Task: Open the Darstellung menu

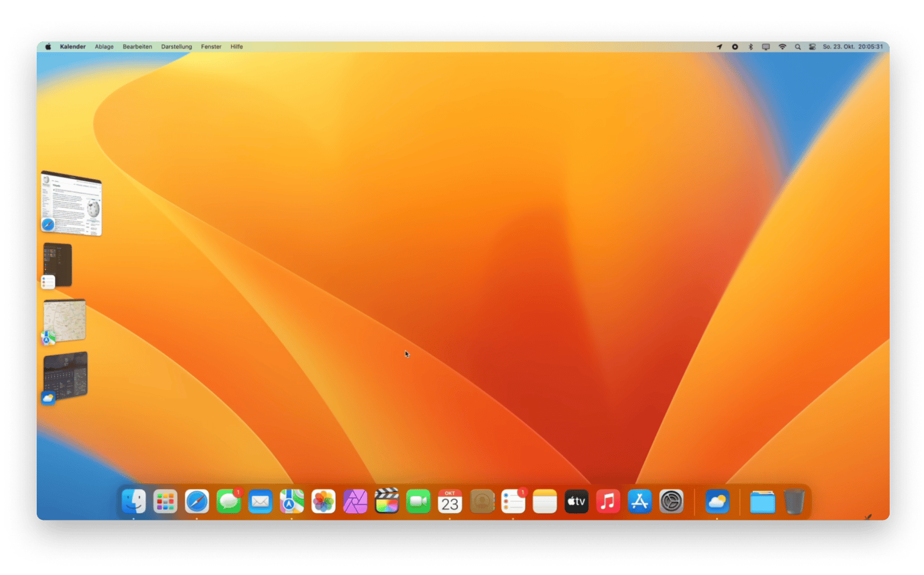Action: pos(177,47)
